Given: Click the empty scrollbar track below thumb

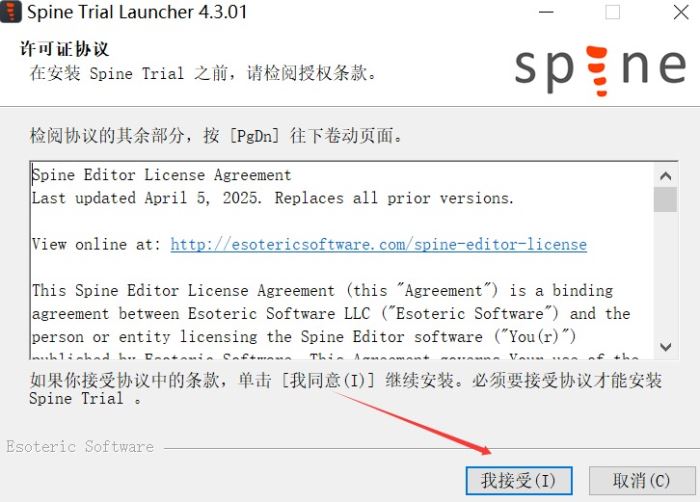Looking at the screenshot, I should [x=665, y=273].
